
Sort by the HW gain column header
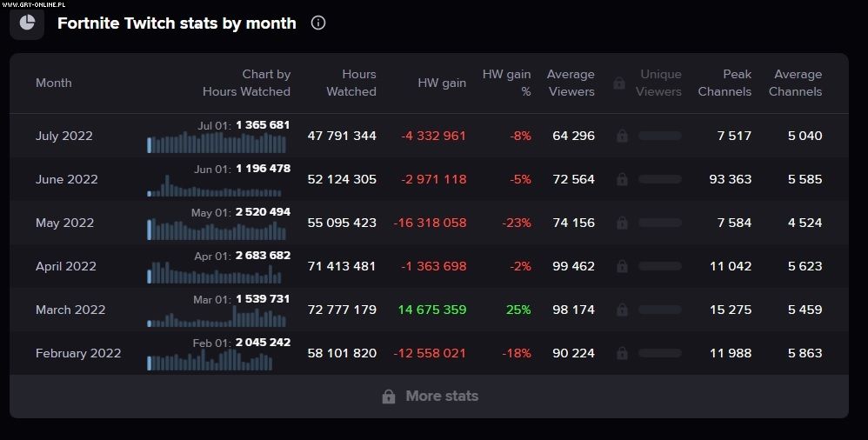442,83
